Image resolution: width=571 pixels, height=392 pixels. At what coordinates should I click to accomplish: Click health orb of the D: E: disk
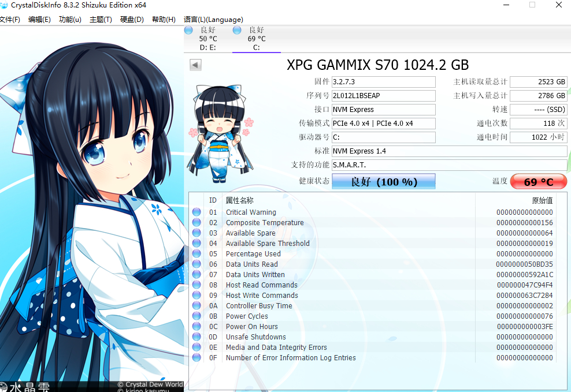[x=188, y=30]
